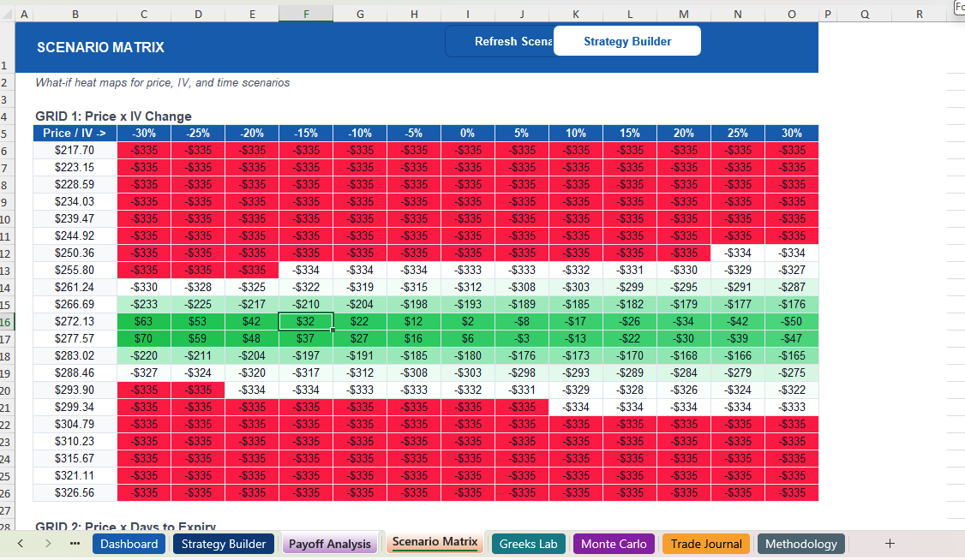Open the Methodology tab
This screenshot has height=560, width=965.
800,544
